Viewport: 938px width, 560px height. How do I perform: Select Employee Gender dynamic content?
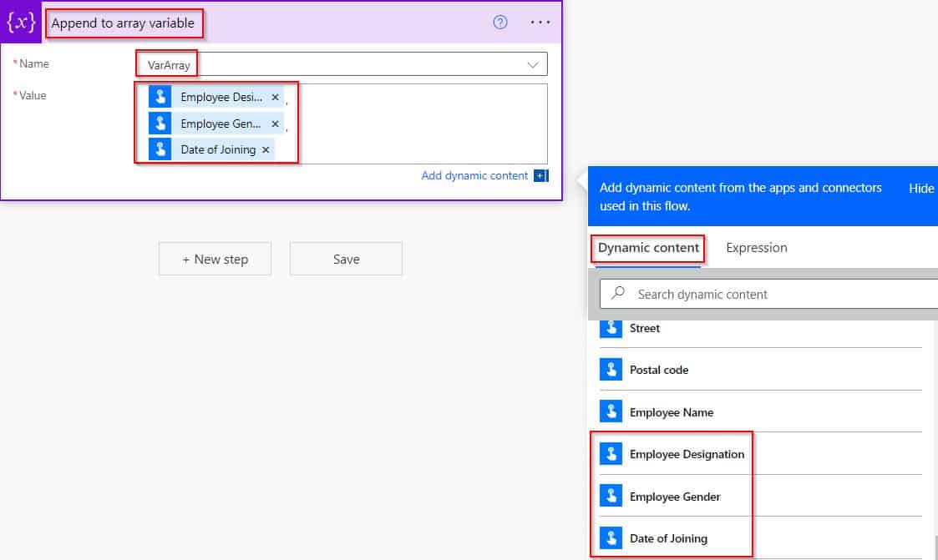pos(761,496)
